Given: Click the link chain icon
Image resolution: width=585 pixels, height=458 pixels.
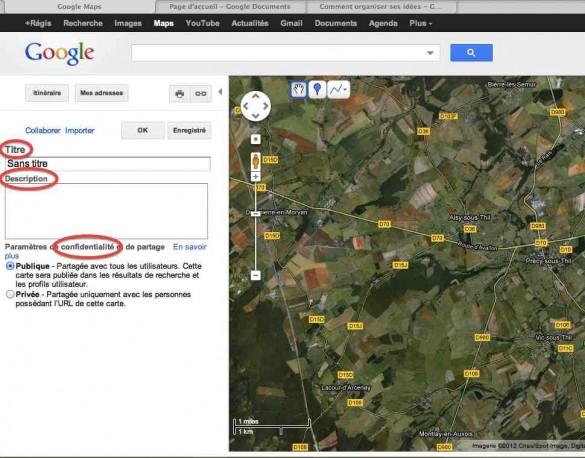Looking at the screenshot, I should pos(201,94).
